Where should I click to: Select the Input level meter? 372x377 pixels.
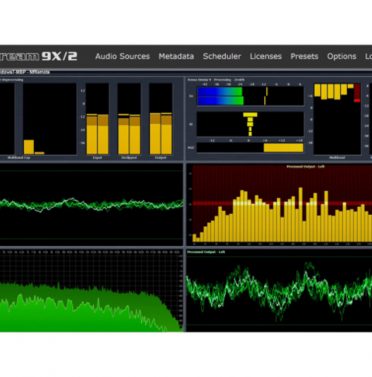click(x=97, y=118)
